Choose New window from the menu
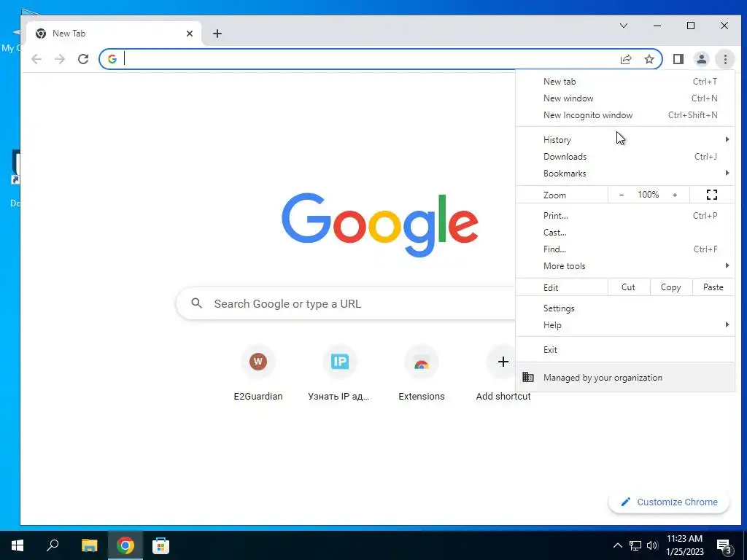The height and width of the screenshot is (560, 747). [625, 98]
